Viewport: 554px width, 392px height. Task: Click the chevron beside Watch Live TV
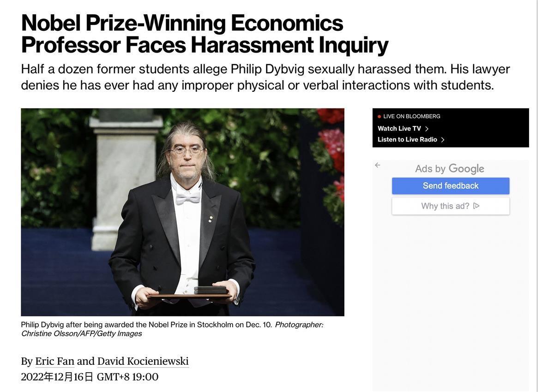(x=427, y=129)
